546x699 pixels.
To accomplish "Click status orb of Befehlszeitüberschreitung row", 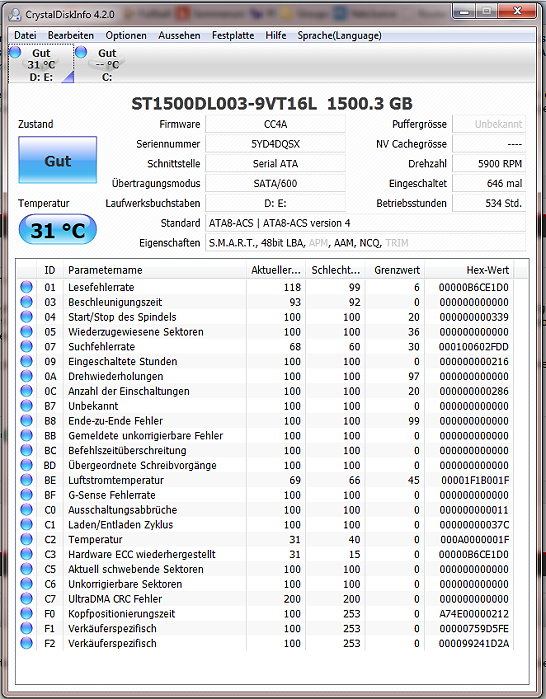I will coord(26,450).
